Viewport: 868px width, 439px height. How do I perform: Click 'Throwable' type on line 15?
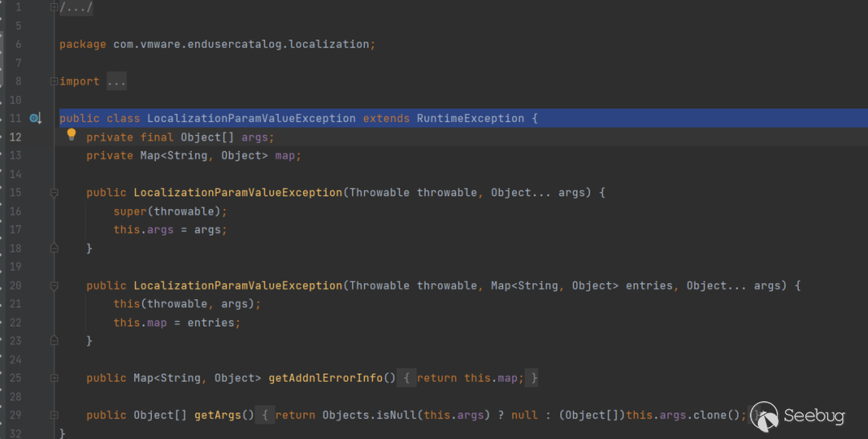pos(379,193)
